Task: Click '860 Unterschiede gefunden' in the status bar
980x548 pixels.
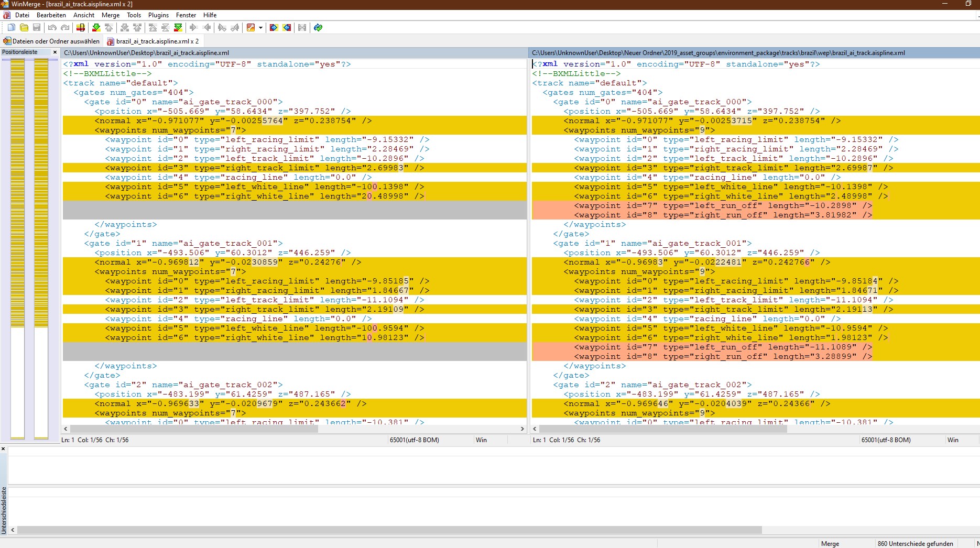Action: pyautogui.click(x=915, y=543)
